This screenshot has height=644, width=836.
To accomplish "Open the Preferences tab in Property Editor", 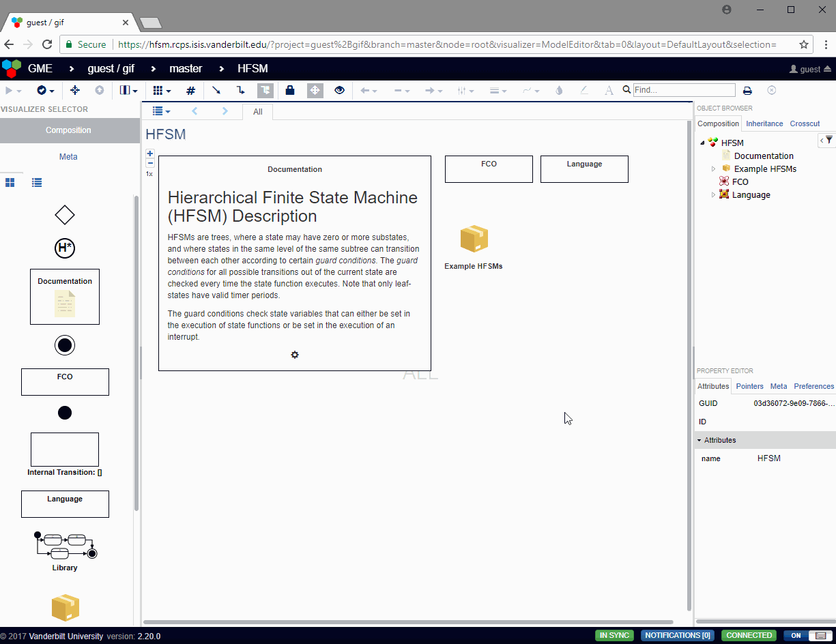I will pyautogui.click(x=813, y=386).
